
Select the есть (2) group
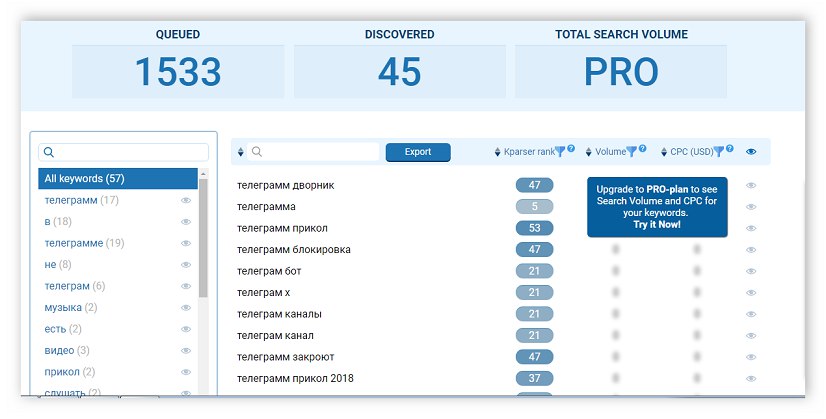tap(63, 329)
